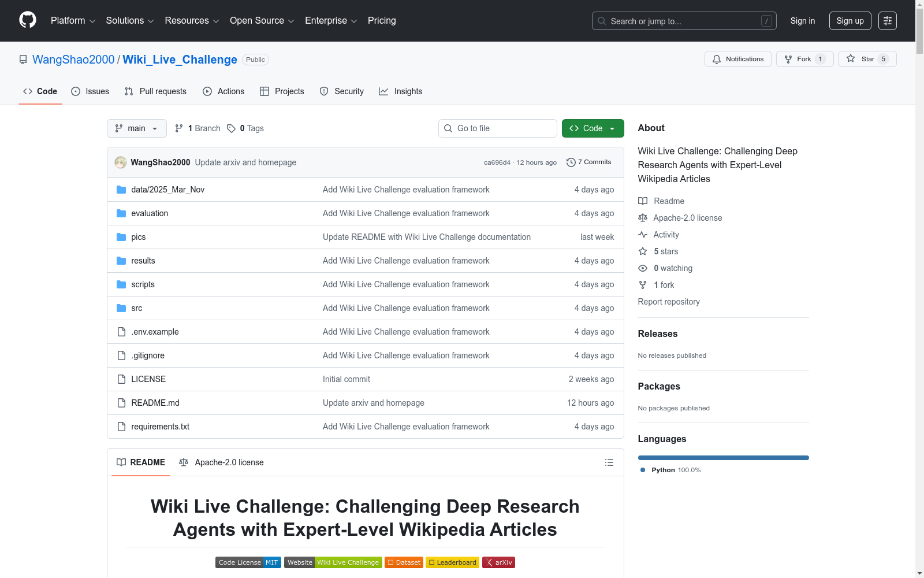Open the data/2025_Mar_Nov folder
The height and width of the screenshot is (578, 924).
(x=167, y=190)
